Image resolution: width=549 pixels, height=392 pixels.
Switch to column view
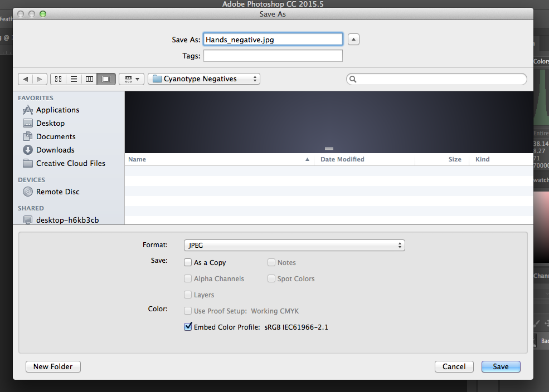pyautogui.click(x=89, y=79)
